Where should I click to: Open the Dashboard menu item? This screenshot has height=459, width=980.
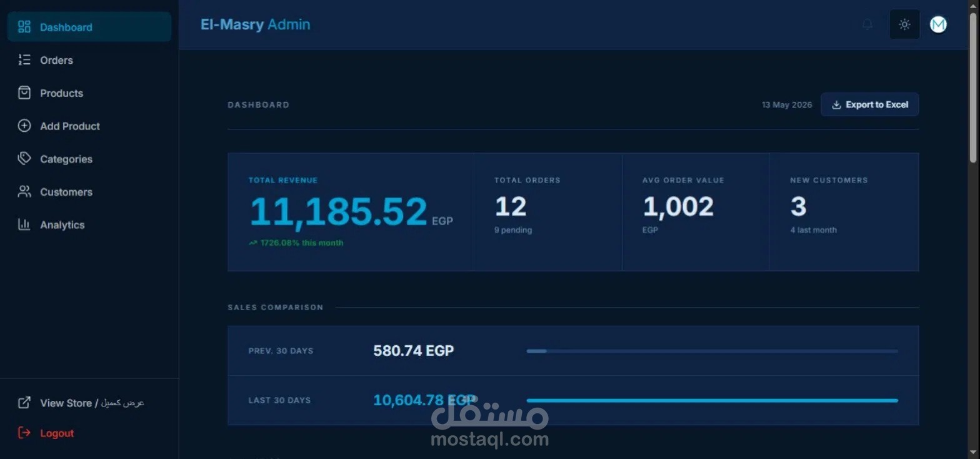tap(89, 27)
